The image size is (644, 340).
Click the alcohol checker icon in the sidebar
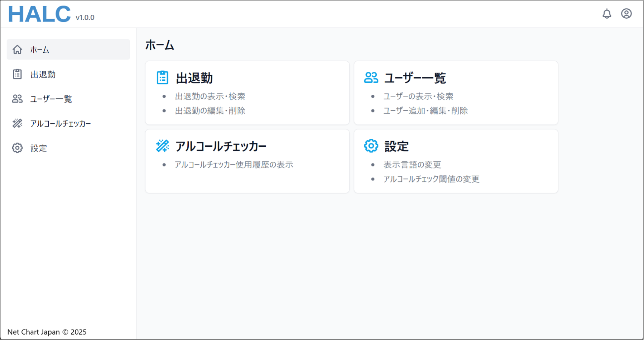pyautogui.click(x=17, y=123)
